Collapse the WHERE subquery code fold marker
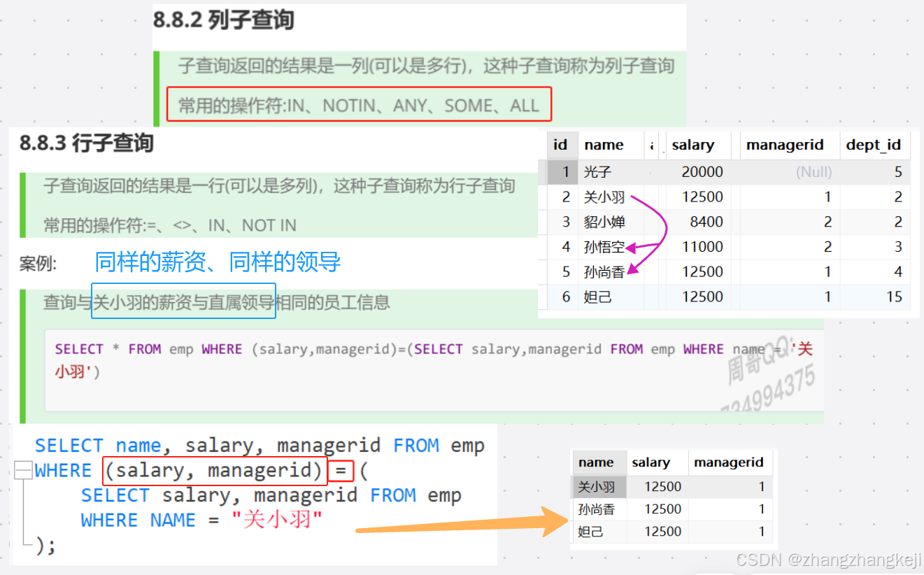Screen dimensions: 924x575 [24, 471]
